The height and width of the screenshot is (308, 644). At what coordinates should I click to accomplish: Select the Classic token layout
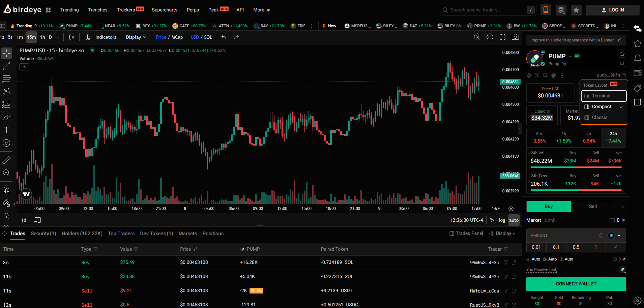[604, 118]
